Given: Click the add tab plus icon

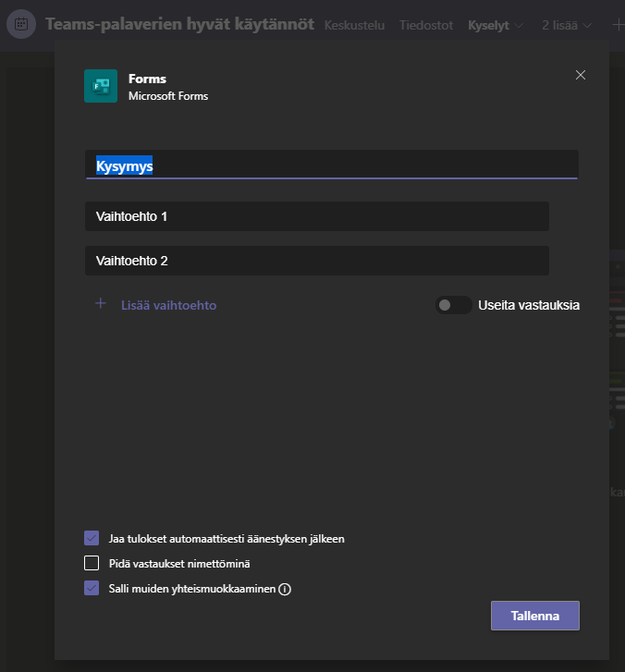Looking at the screenshot, I should click(x=612, y=25).
